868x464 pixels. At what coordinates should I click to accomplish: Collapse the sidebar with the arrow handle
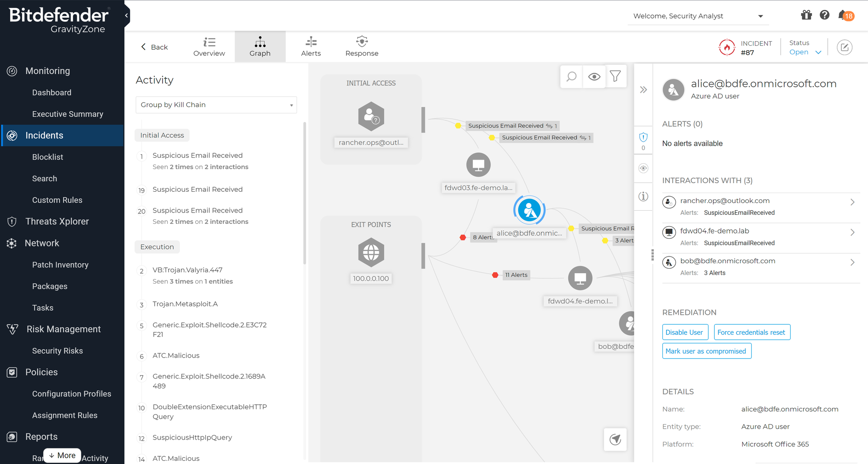click(x=127, y=15)
